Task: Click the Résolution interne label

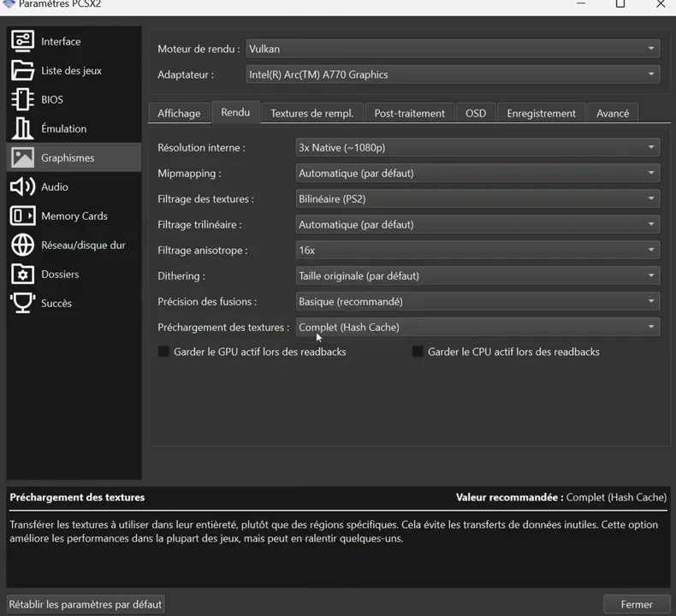Action: 201,147
